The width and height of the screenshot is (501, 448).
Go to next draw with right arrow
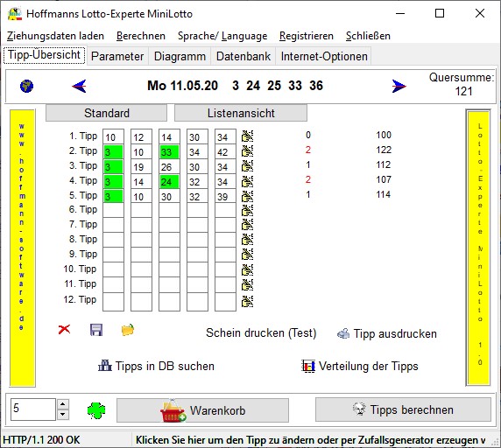tap(399, 86)
